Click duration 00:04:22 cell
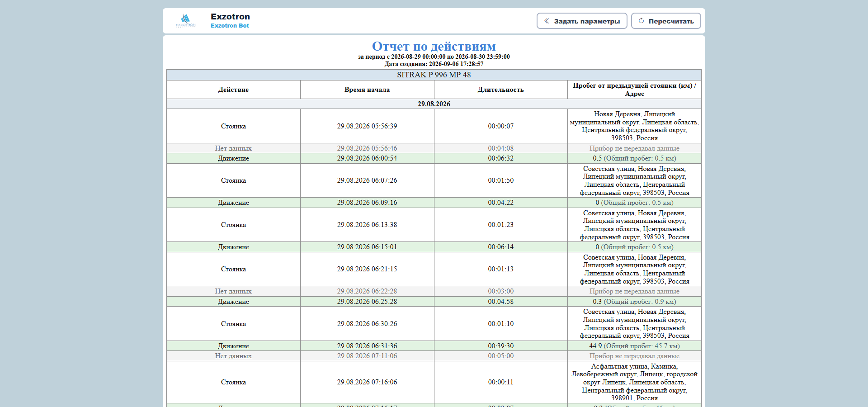868x407 pixels. click(x=501, y=203)
